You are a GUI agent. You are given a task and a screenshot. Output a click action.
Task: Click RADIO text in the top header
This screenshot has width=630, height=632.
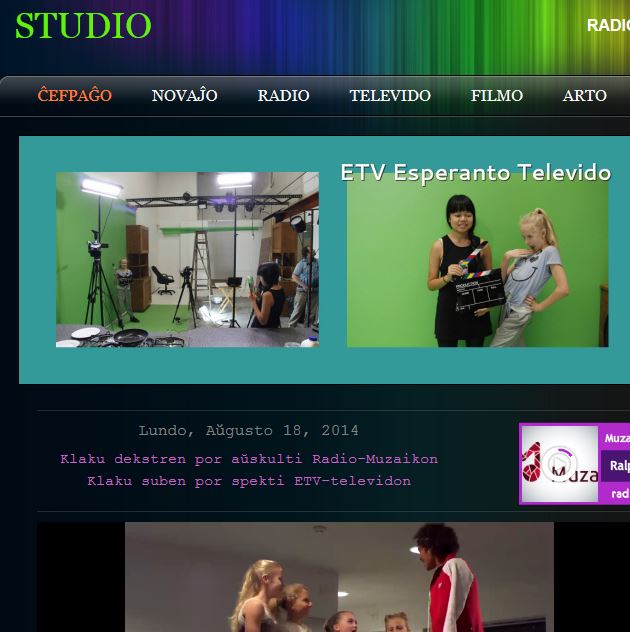607,25
